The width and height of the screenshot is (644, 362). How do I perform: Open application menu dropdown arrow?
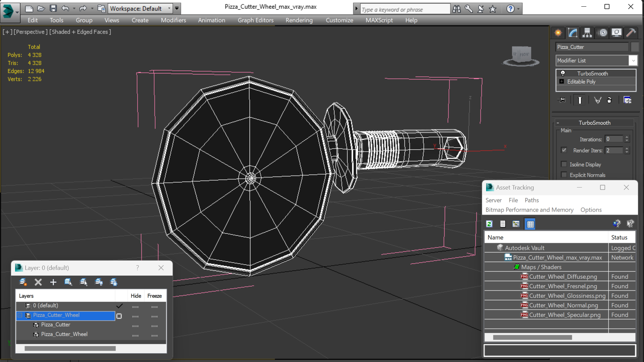tap(17, 12)
